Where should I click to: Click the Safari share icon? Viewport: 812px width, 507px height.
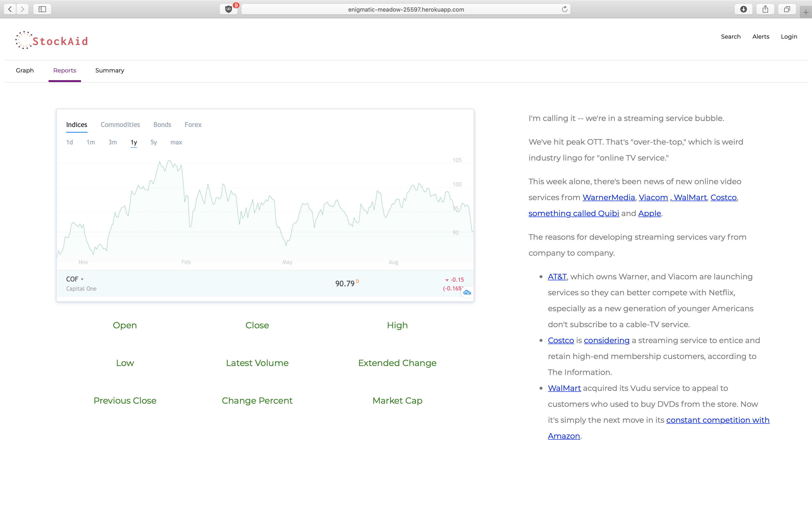(765, 9)
